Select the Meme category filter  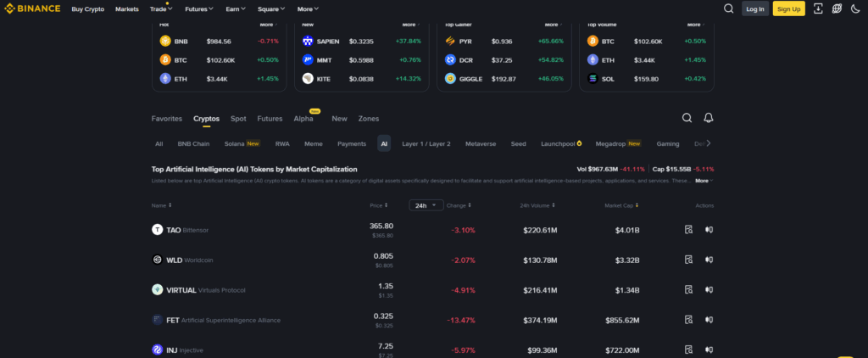313,144
